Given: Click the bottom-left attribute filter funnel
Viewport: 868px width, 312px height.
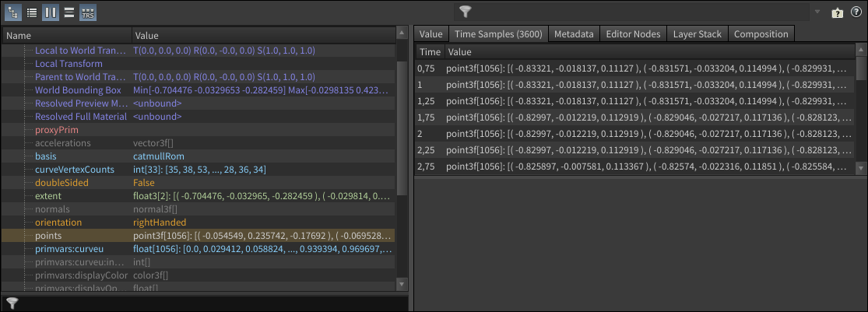Looking at the screenshot, I should (12, 303).
